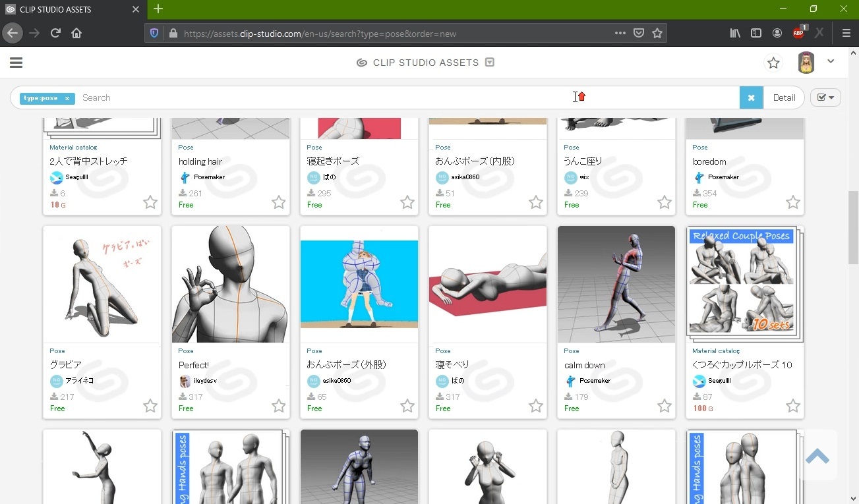Screen dimensions: 859x504
Task: Open the Firefox account icon
Action: click(x=777, y=33)
